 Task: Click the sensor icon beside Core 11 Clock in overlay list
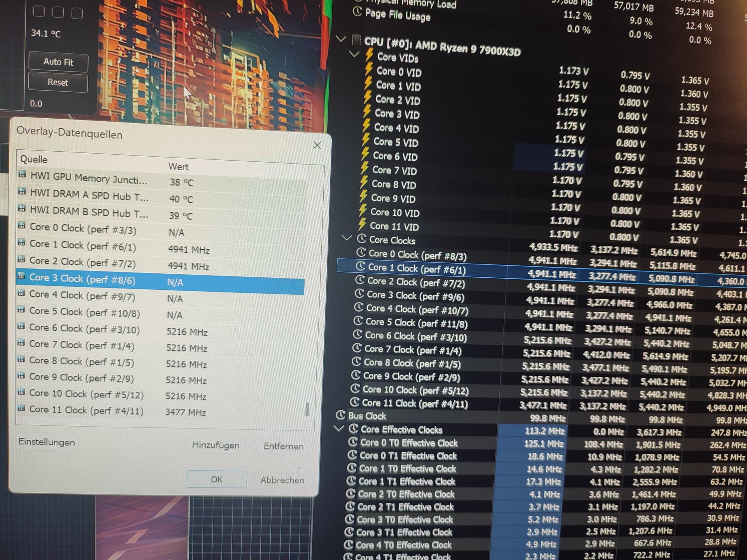tap(21, 408)
